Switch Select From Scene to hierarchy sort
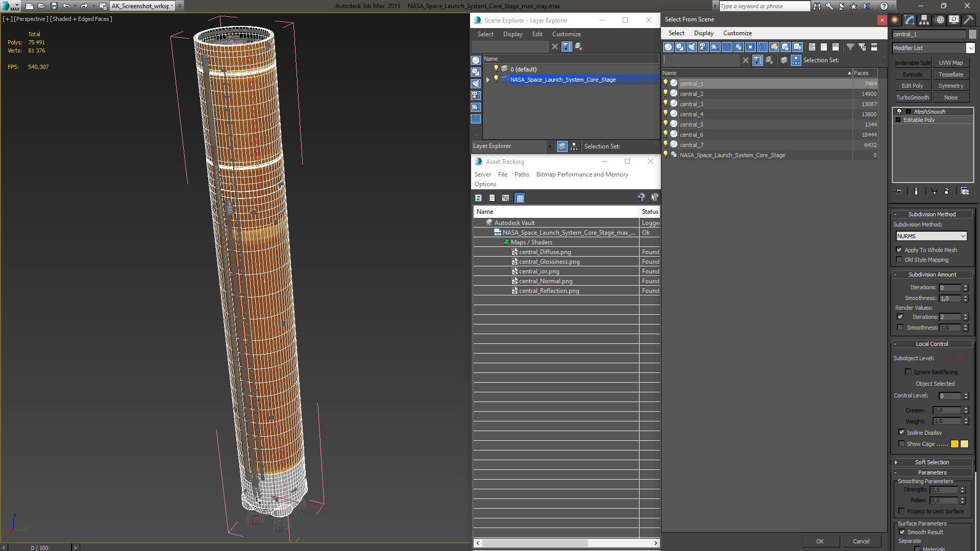Image resolution: width=980 pixels, height=551 pixels. click(796, 60)
